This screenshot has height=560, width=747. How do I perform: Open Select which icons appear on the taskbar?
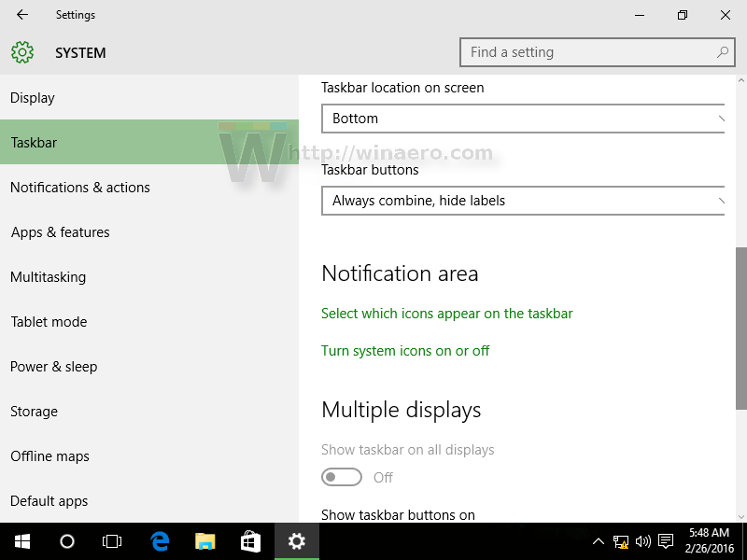click(447, 314)
